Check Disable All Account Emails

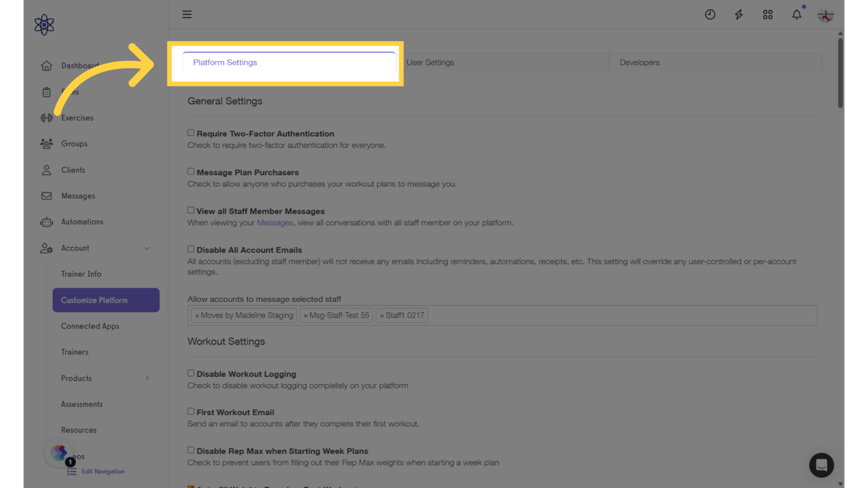tap(191, 248)
